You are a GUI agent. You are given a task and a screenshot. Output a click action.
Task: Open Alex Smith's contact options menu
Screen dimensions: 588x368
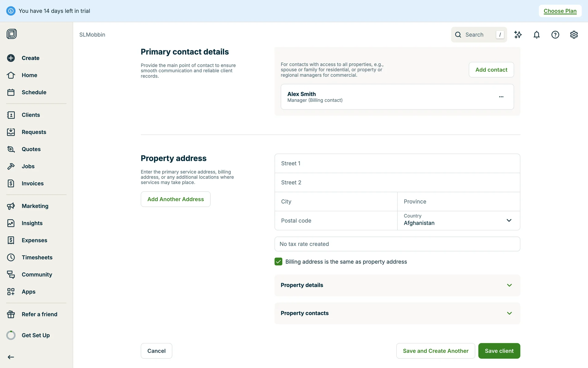pyautogui.click(x=501, y=97)
